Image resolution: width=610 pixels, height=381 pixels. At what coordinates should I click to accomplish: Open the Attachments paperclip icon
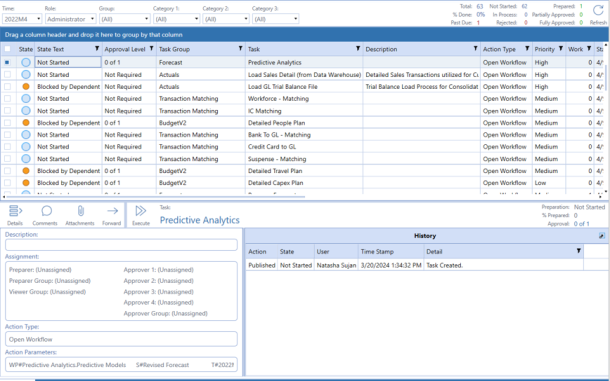click(x=80, y=211)
